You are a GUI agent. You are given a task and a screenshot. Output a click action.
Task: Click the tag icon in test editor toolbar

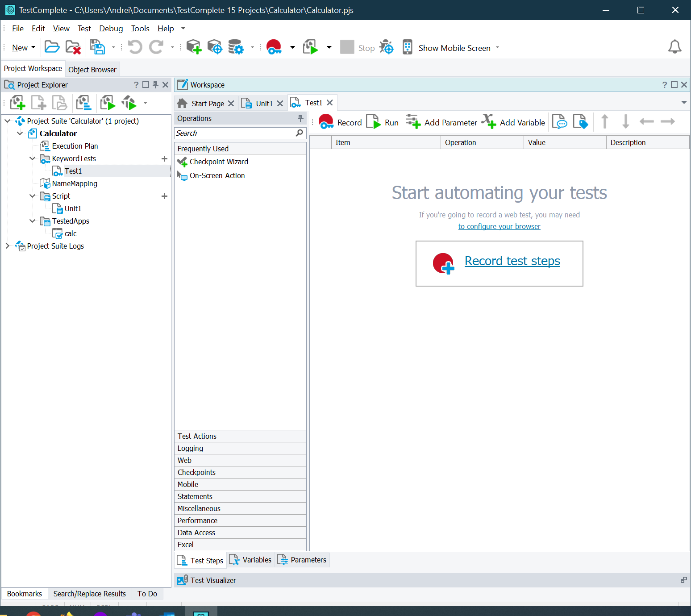580,121
